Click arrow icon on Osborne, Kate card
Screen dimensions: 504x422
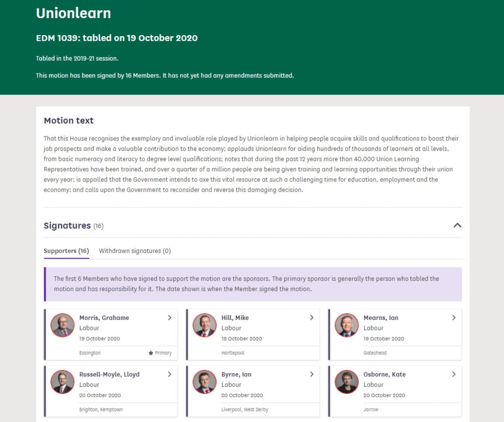[x=454, y=375]
